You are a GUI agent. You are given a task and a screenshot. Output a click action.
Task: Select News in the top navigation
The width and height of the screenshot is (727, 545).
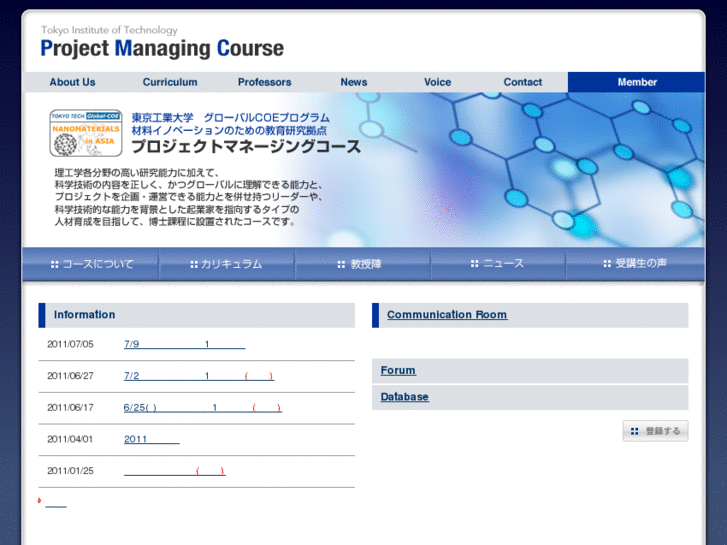(x=354, y=82)
